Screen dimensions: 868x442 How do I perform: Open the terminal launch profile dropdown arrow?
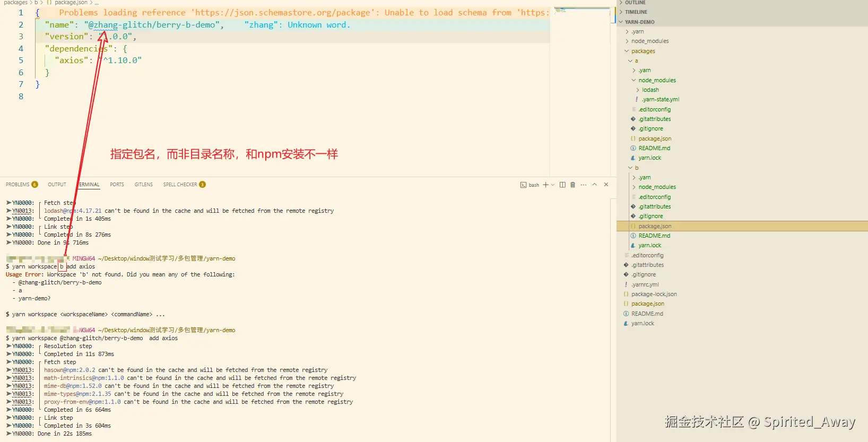(553, 185)
